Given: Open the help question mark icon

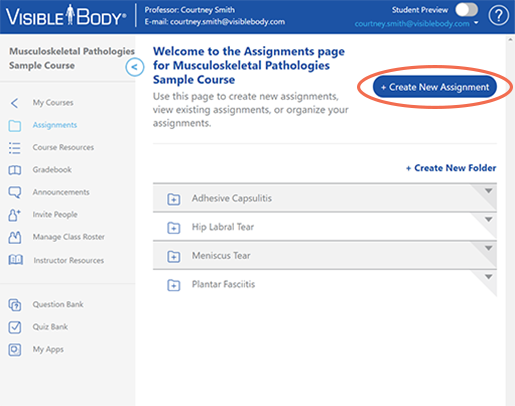Looking at the screenshot, I should click(x=498, y=15).
